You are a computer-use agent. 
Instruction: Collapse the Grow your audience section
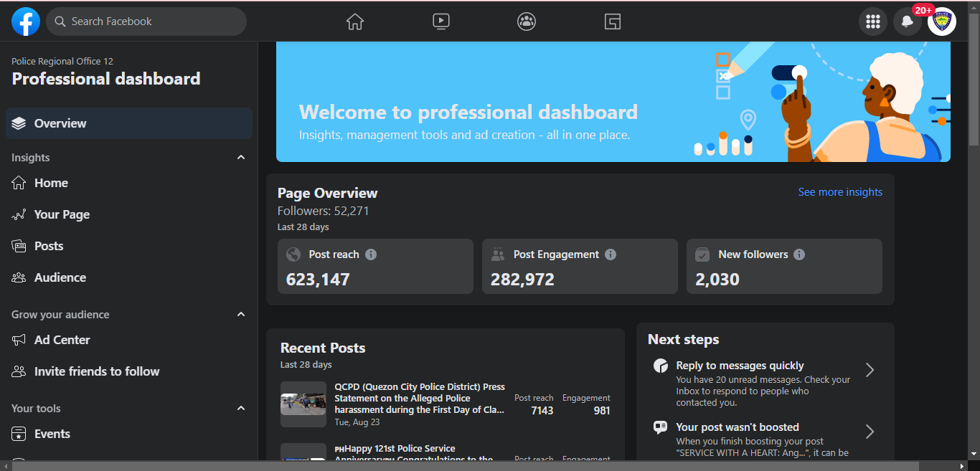[x=241, y=315]
